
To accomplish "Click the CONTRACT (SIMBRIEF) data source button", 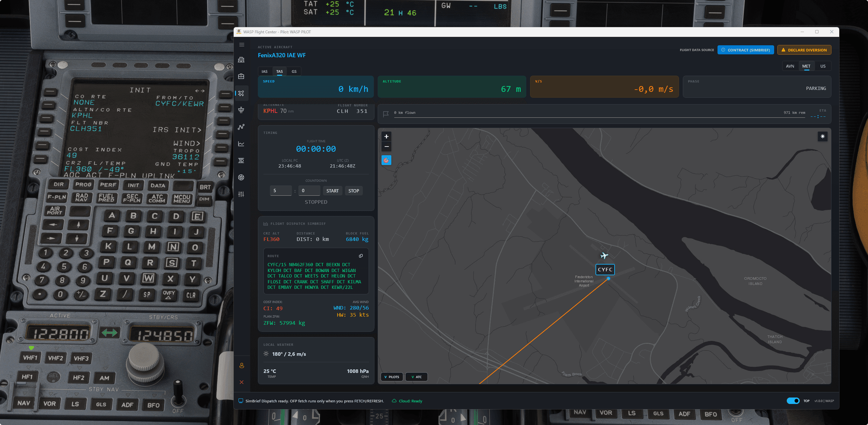I will point(745,50).
